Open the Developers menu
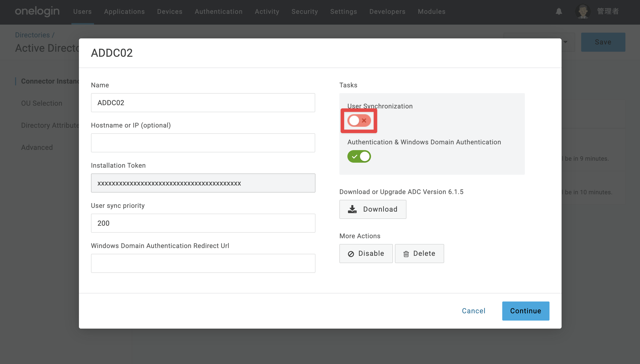Image resolution: width=640 pixels, height=364 pixels. click(x=387, y=12)
